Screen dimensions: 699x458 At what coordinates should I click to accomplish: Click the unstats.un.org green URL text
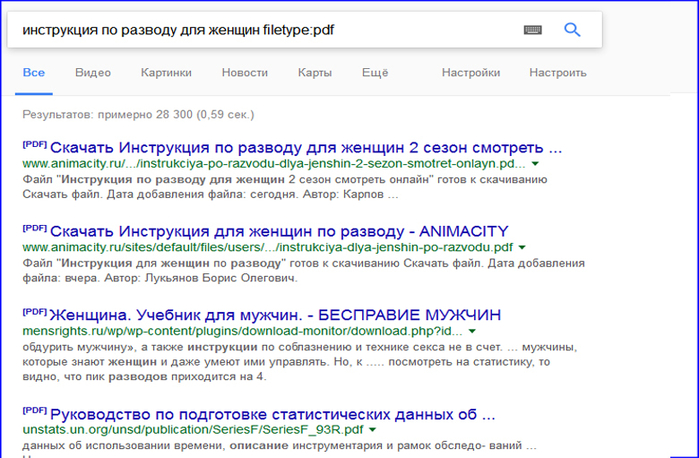190,430
